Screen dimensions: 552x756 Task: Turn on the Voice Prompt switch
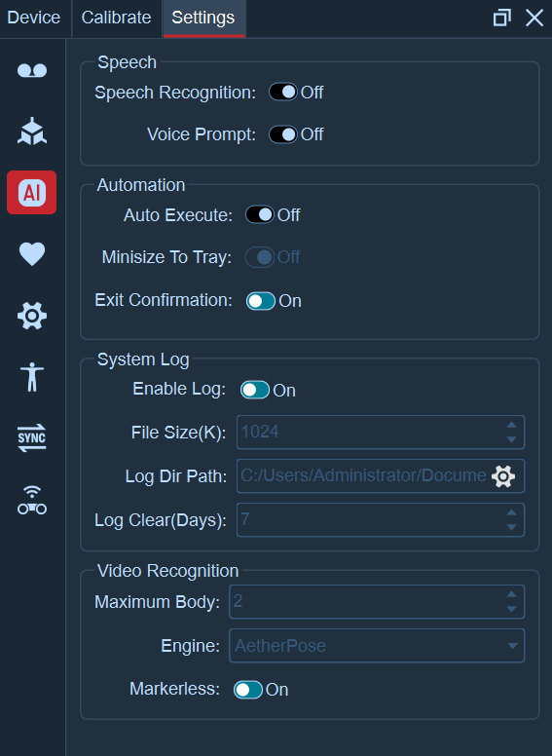tap(282, 134)
